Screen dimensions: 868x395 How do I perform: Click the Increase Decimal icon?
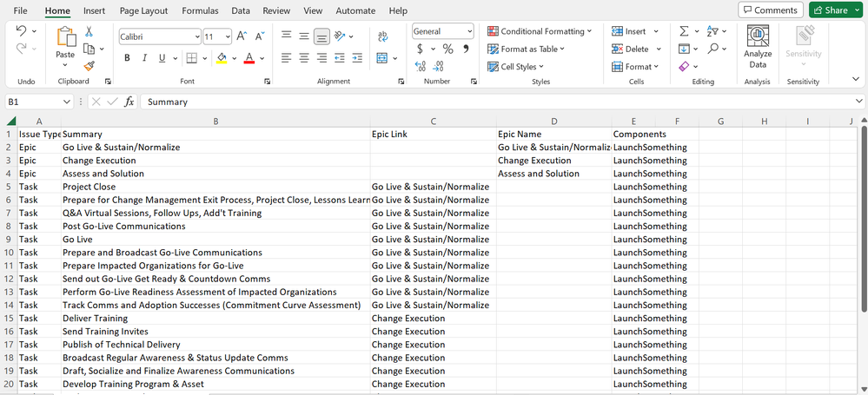click(421, 66)
